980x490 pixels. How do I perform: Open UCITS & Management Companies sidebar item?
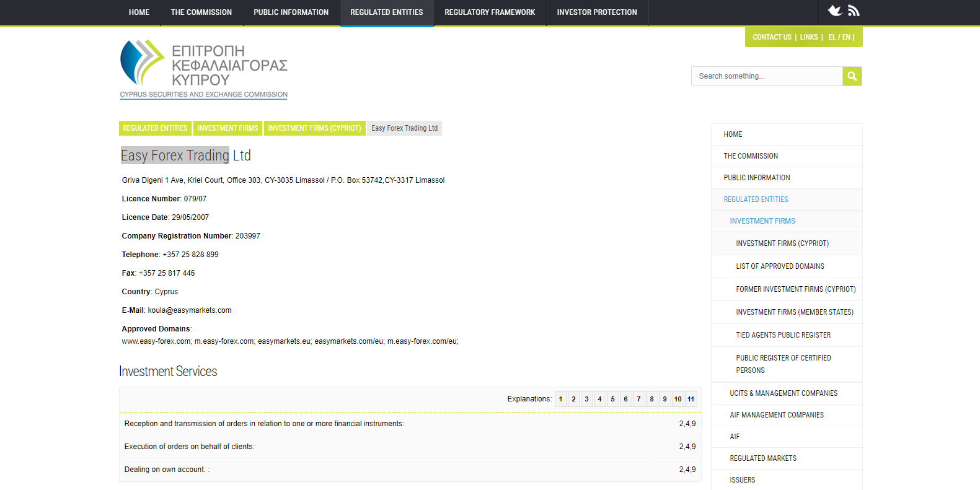(787, 393)
